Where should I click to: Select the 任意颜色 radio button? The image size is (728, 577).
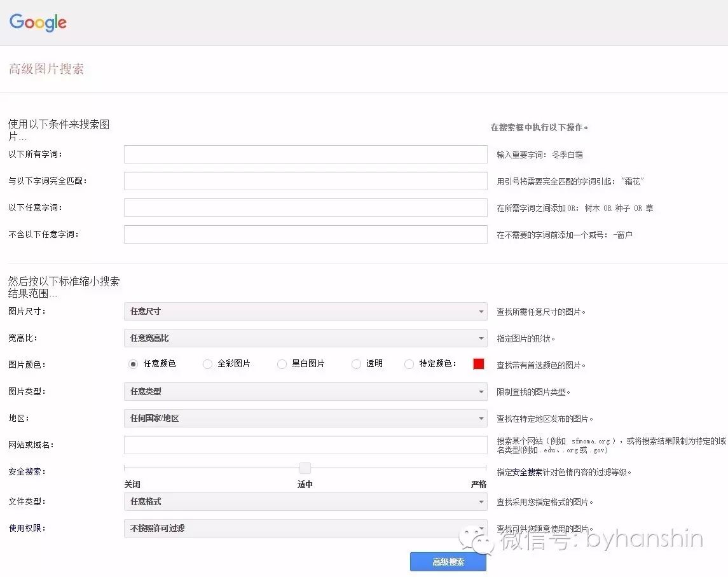(x=134, y=365)
